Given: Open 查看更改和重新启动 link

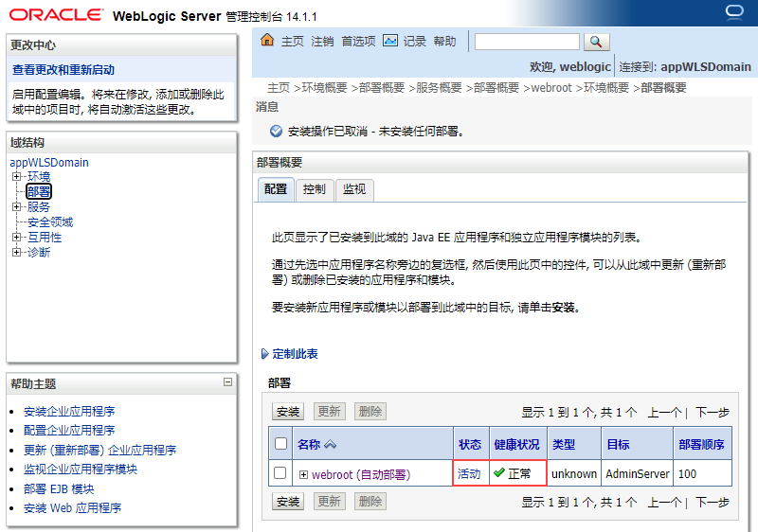Looking at the screenshot, I should [x=63, y=70].
